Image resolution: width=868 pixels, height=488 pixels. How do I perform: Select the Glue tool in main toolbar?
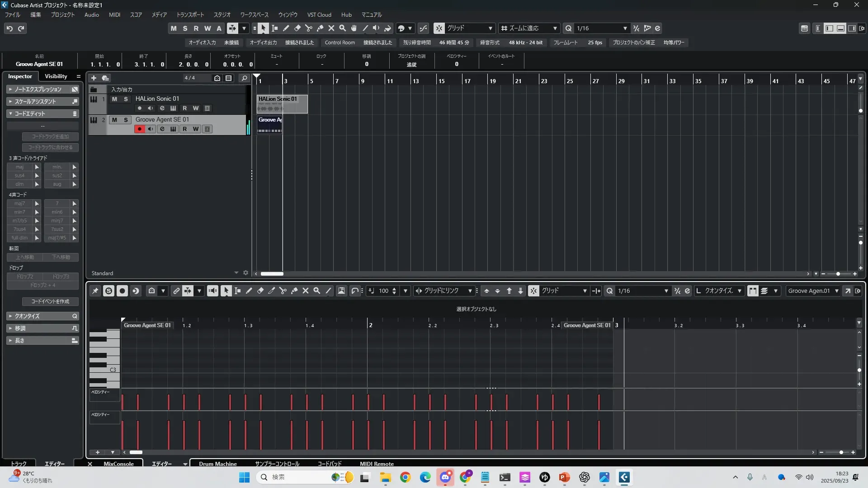[320, 28]
